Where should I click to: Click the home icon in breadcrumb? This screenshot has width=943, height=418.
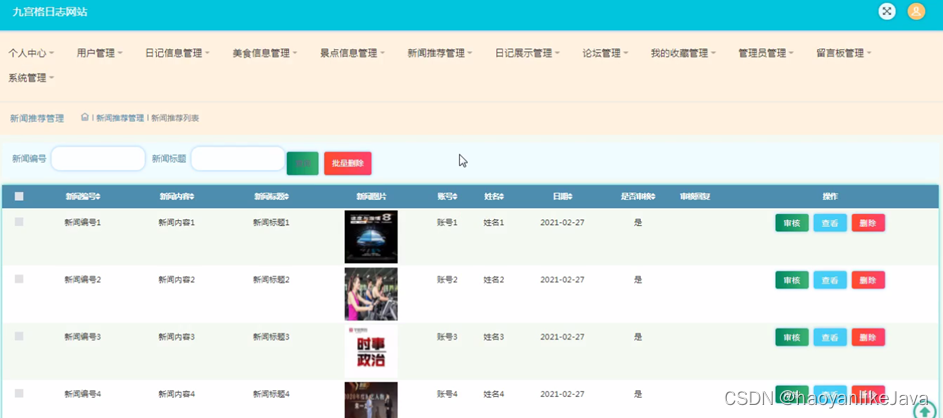pyautogui.click(x=85, y=117)
